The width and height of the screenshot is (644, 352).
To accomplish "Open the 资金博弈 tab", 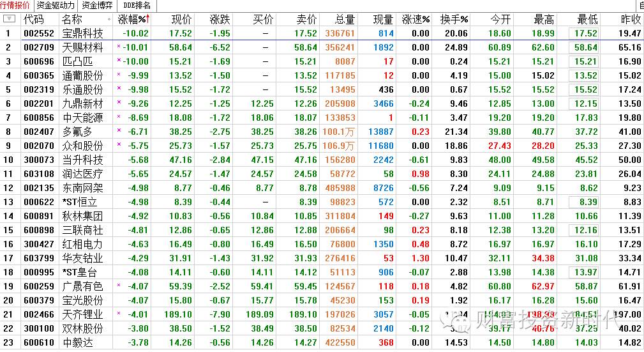I will (x=98, y=5).
